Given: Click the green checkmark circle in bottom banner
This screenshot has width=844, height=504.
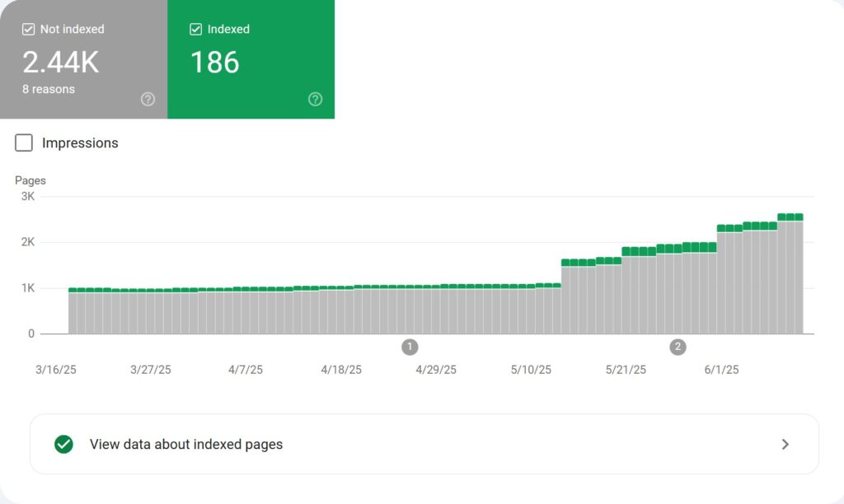Looking at the screenshot, I should (x=63, y=444).
